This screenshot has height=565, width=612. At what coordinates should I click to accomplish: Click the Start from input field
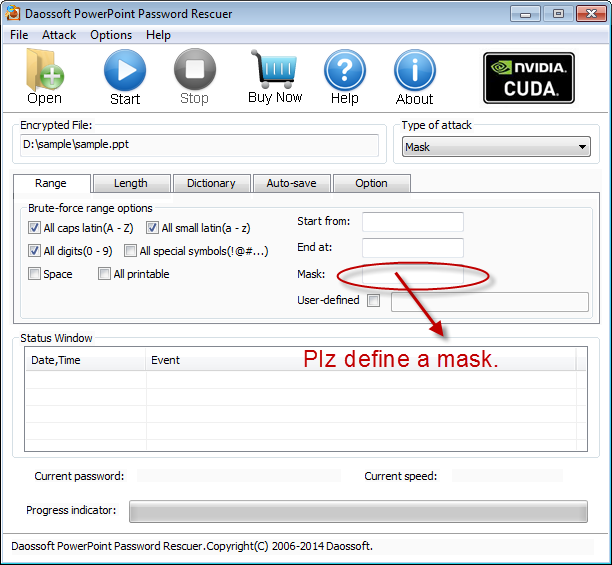pos(413,222)
